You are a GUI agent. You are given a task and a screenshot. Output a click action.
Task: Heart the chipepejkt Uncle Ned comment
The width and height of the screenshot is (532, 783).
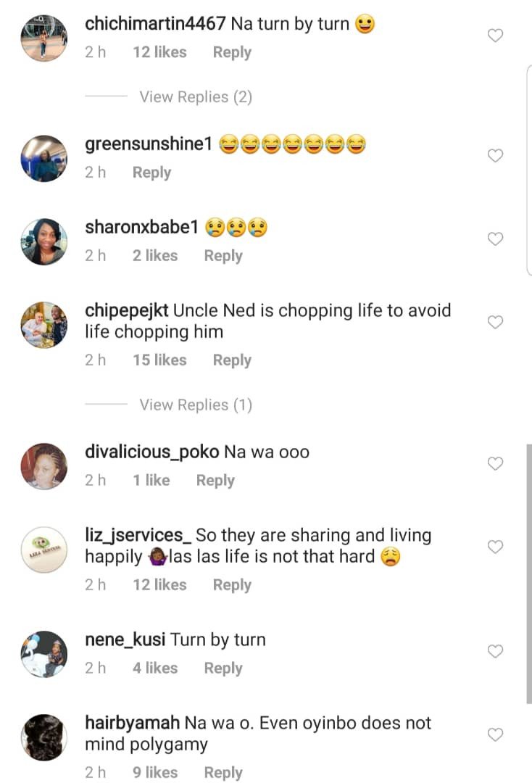(495, 323)
